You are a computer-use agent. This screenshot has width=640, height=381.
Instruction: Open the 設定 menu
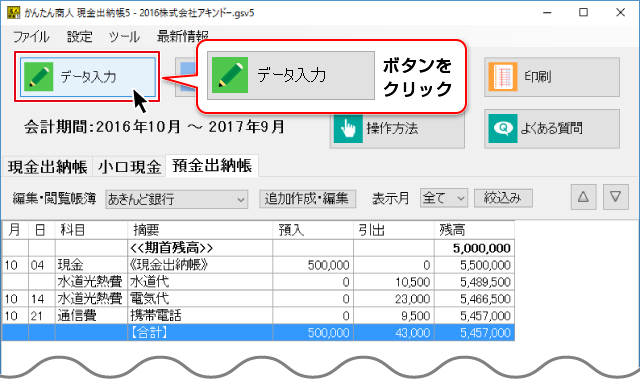(x=80, y=37)
